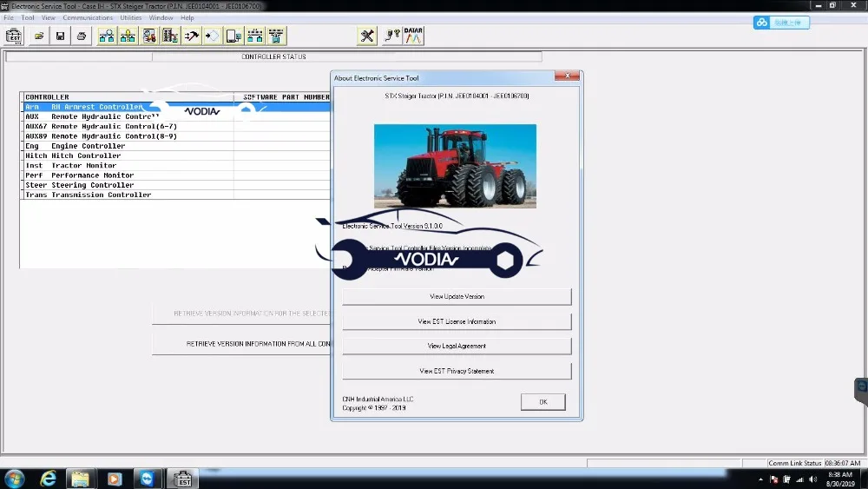Open the controller status network icon
Viewport: 868px width, 489px height.
click(x=106, y=36)
